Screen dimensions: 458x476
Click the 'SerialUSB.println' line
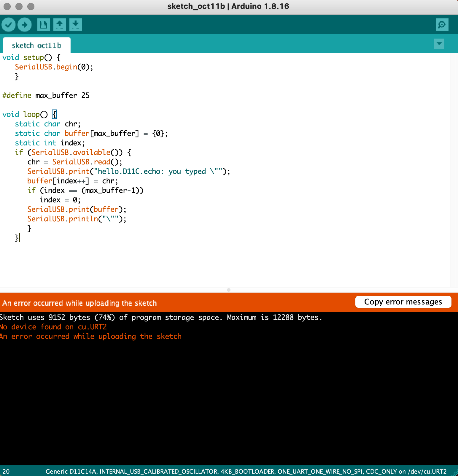(77, 219)
